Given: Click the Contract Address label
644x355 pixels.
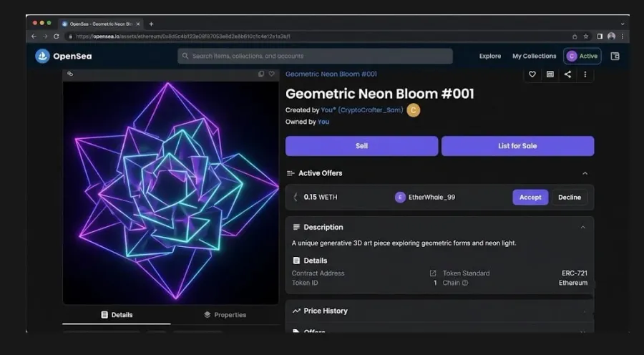Looking at the screenshot, I should pyautogui.click(x=318, y=273).
